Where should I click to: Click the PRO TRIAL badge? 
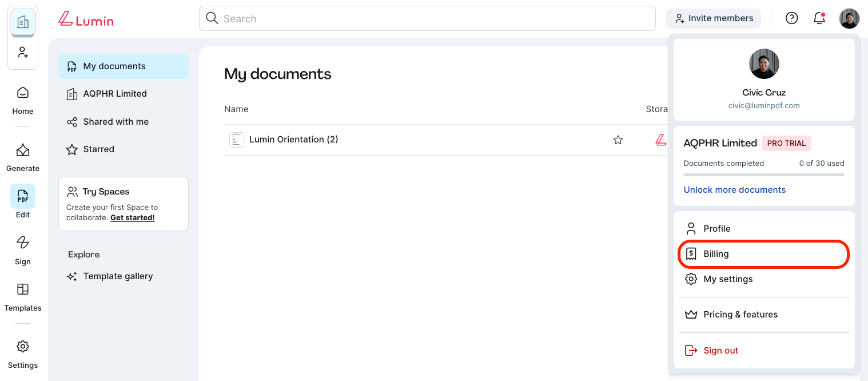pos(786,143)
